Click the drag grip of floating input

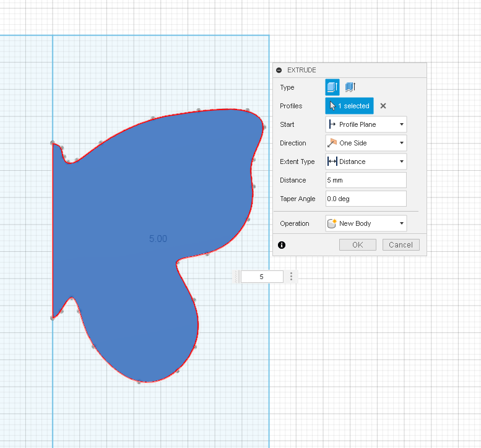point(236,277)
